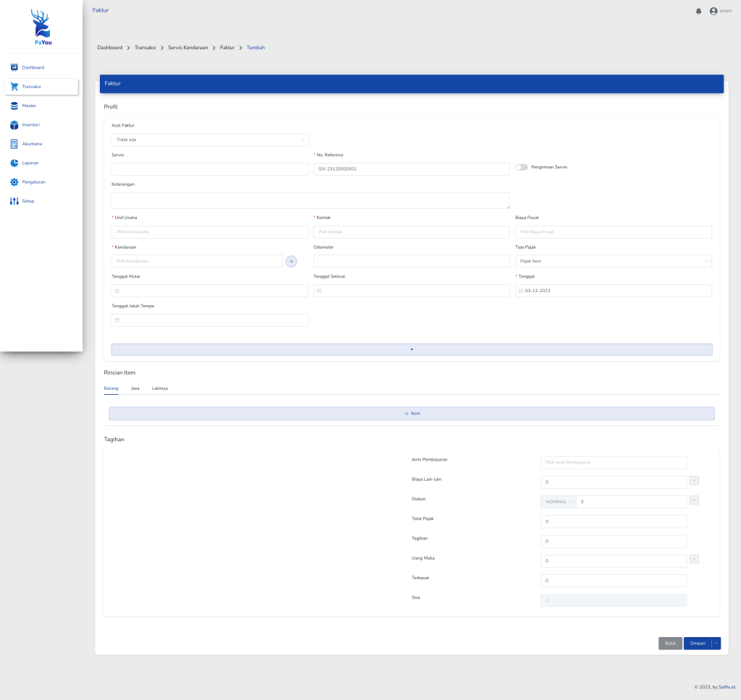Viewport: 741px width, 700px height.
Task: Click calendar icon in Tanggal Mulai
Action: click(117, 291)
